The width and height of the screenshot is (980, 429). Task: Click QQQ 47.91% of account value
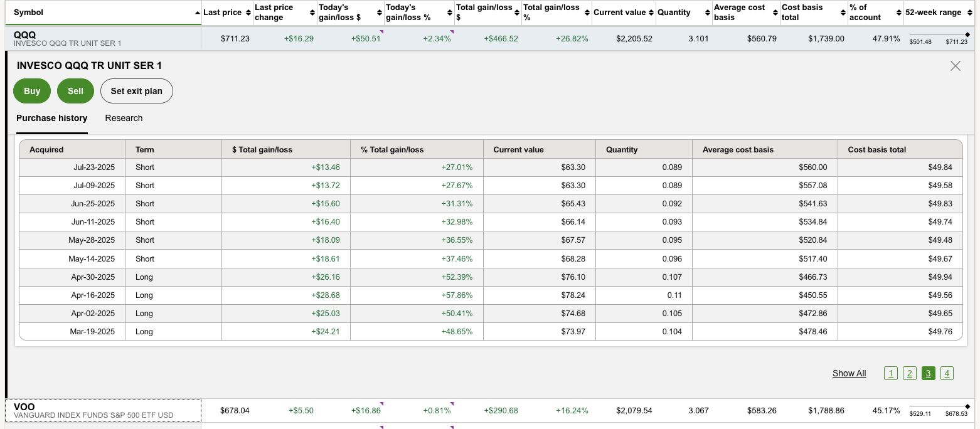886,39
